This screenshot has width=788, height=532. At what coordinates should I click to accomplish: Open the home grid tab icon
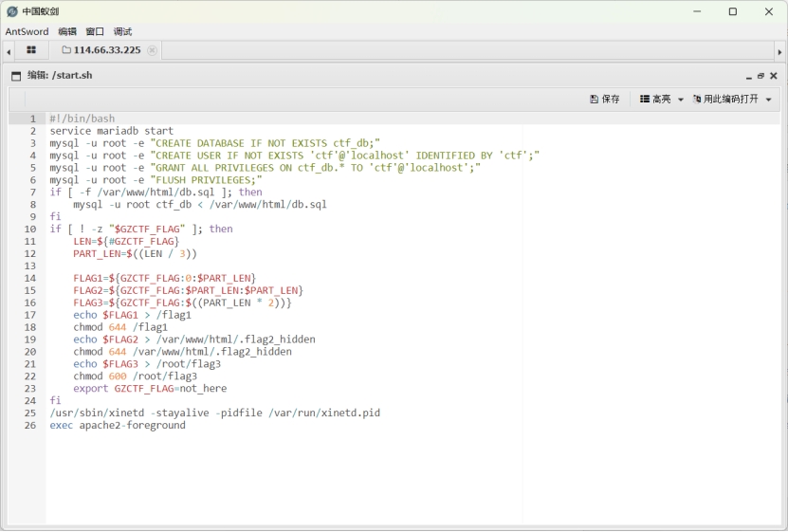(x=31, y=50)
